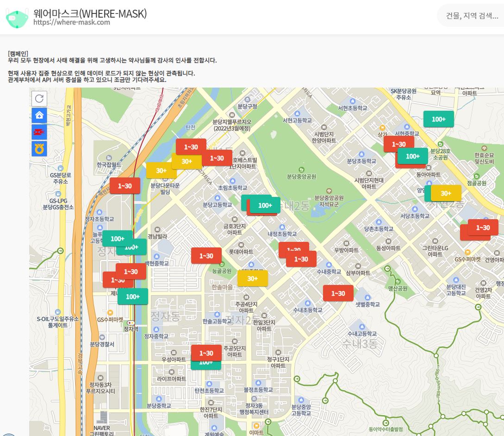Select the 1~30 marker left of 샛별중학교

tap(338, 293)
